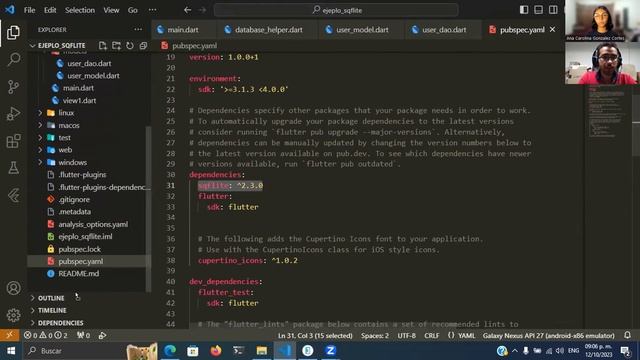This screenshot has height=360, width=640.
Task: Open Run and Debug view
Action: (x=13, y=114)
